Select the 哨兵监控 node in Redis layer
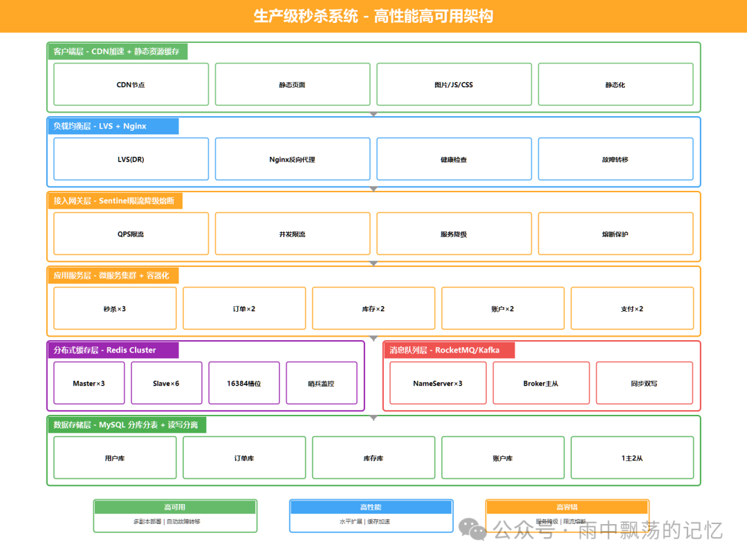This screenshot has height=560, width=747. tap(322, 382)
